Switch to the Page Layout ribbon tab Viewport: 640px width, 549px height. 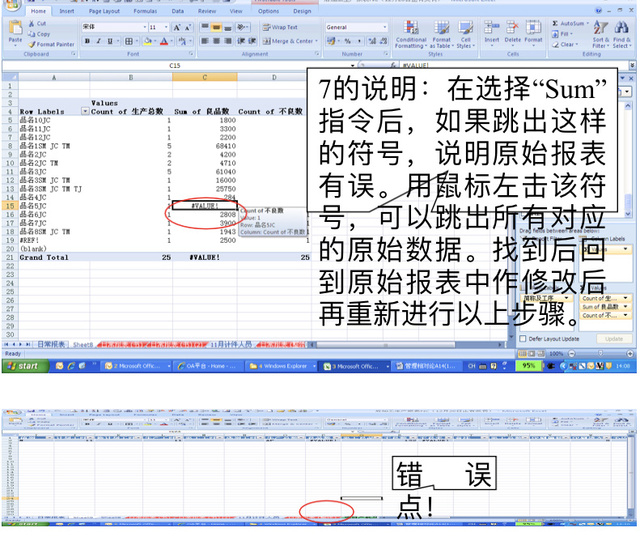(x=104, y=11)
